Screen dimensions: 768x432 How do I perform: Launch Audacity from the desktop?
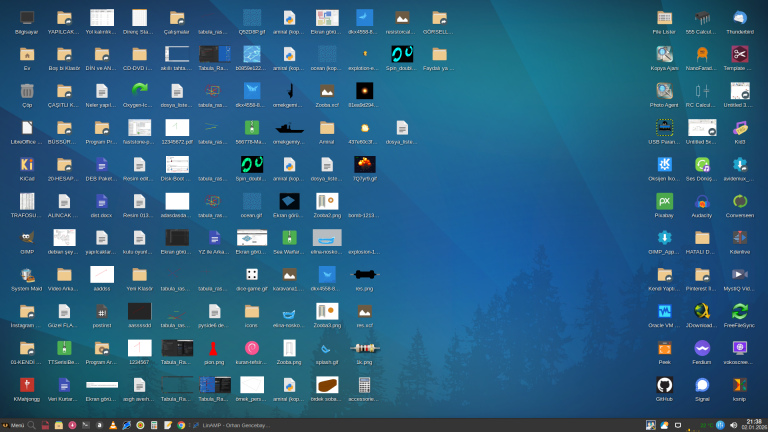(x=702, y=201)
